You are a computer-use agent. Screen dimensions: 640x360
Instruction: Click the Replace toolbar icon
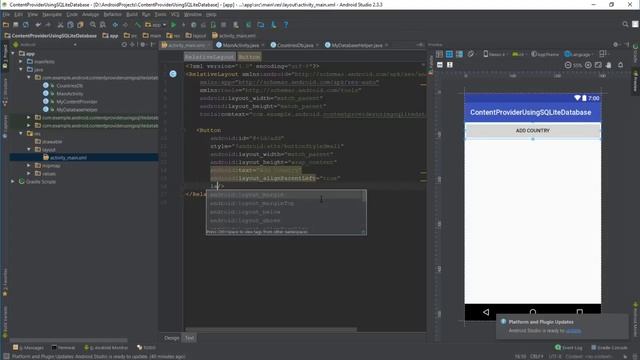[x=103, y=25]
